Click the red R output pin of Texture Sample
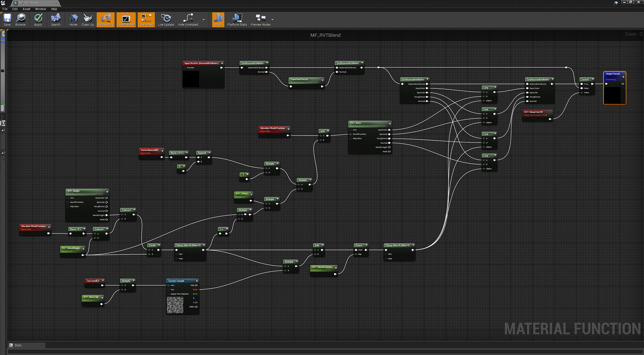This screenshot has width=644, height=355. tap(196, 290)
